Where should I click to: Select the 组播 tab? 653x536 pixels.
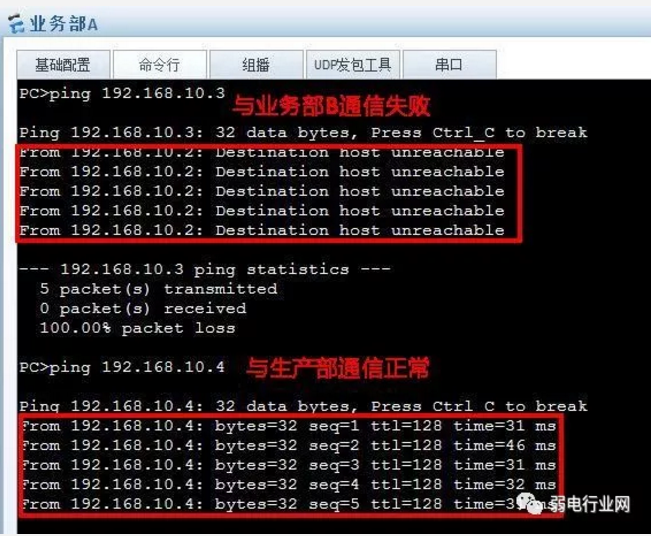coord(257,65)
